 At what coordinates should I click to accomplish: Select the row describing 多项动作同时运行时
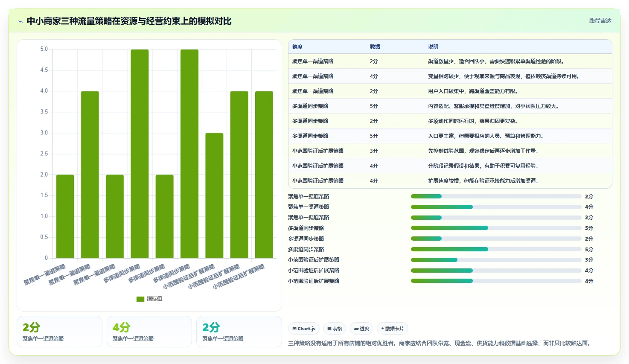(x=450, y=121)
